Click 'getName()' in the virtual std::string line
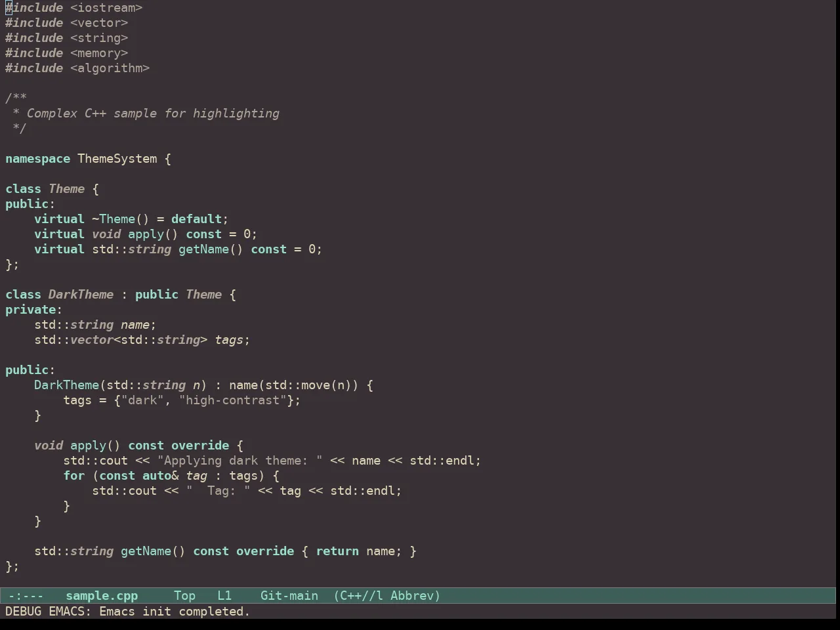This screenshot has width=840, height=630. 211,249
